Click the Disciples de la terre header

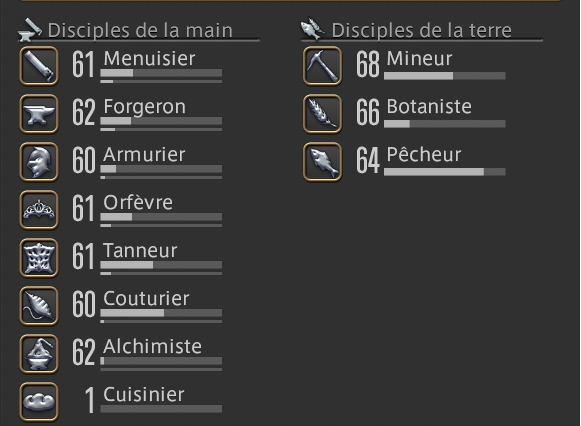421,30
